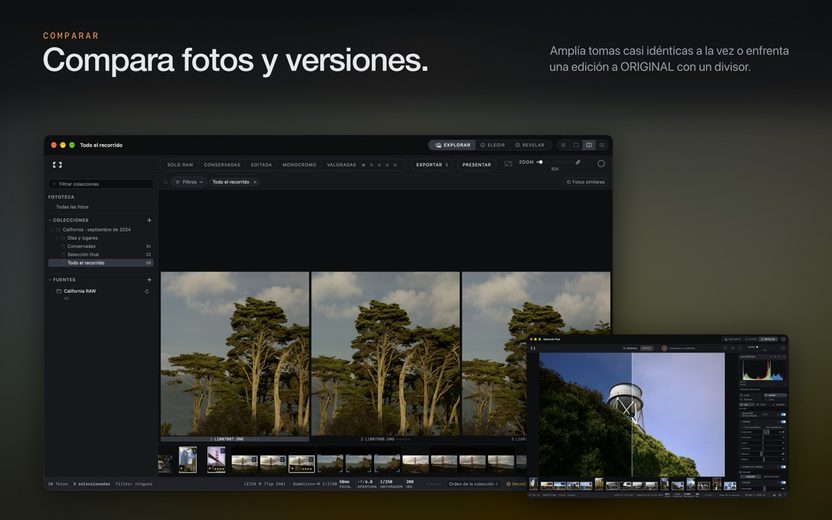Select the California RAW source
This screenshot has height=520, width=832.
click(80, 291)
